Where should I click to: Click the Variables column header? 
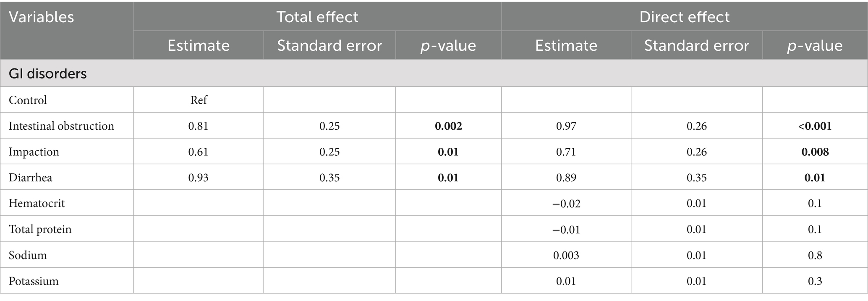pos(41,17)
